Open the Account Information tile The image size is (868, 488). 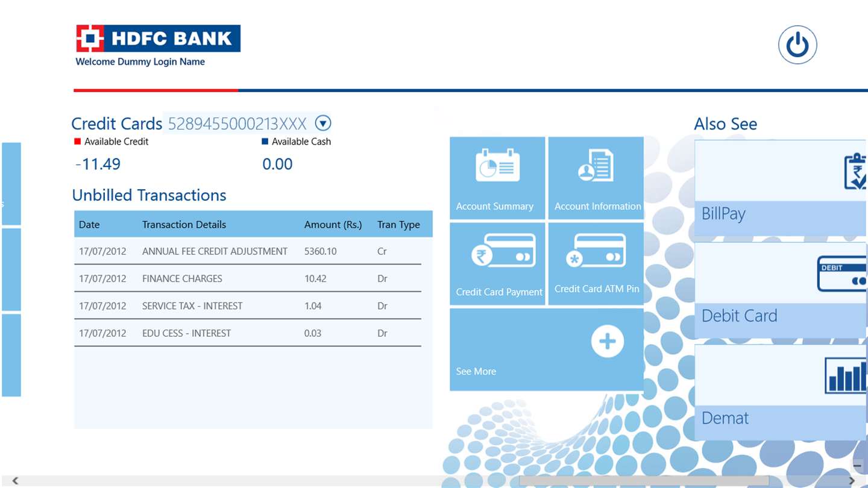point(596,178)
